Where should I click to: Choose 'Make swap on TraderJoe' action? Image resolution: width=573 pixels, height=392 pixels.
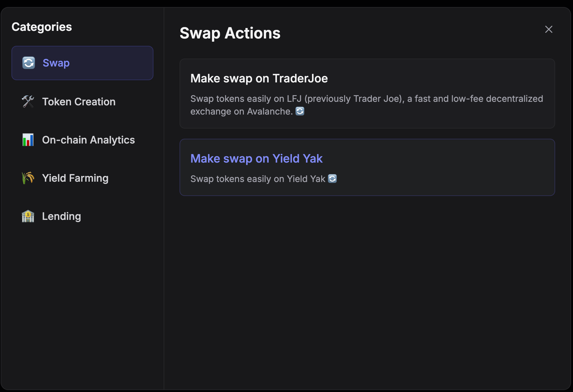pyautogui.click(x=367, y=94)
